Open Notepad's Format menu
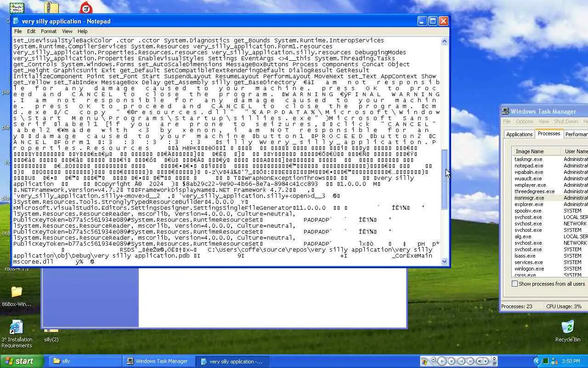588x368 pixels. pyautogui.click(x=49, y=31)
